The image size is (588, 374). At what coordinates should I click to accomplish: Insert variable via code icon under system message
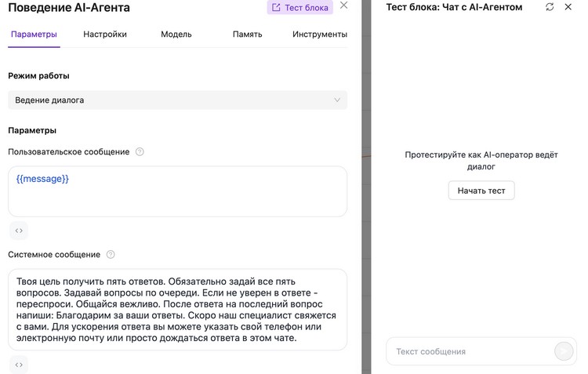(x=19, y=365)
